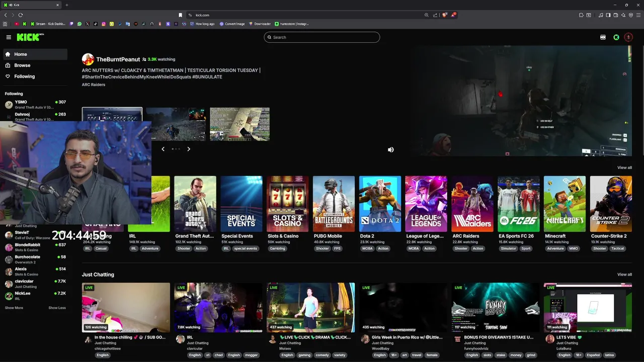Screen dimensions: 644x362
Task: Open the Stream - Kick Dashboard bookmark
Action: pyautogui.click(x=48, y=24)
